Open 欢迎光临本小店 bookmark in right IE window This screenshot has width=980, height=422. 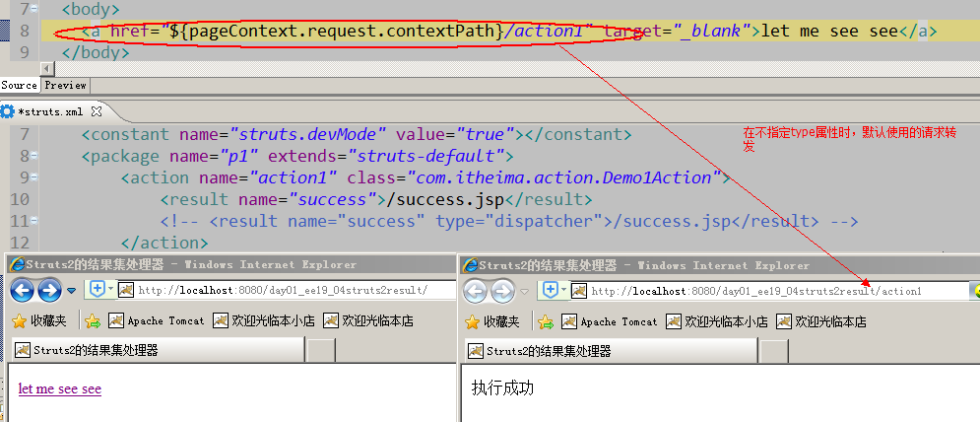(717, 321)
